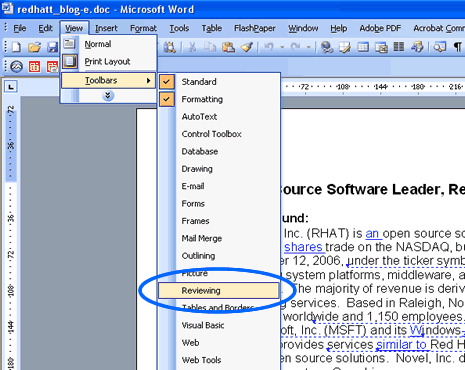Click the binoculars icon left of Cut
The image size is (465, 370).
[170, 47]
